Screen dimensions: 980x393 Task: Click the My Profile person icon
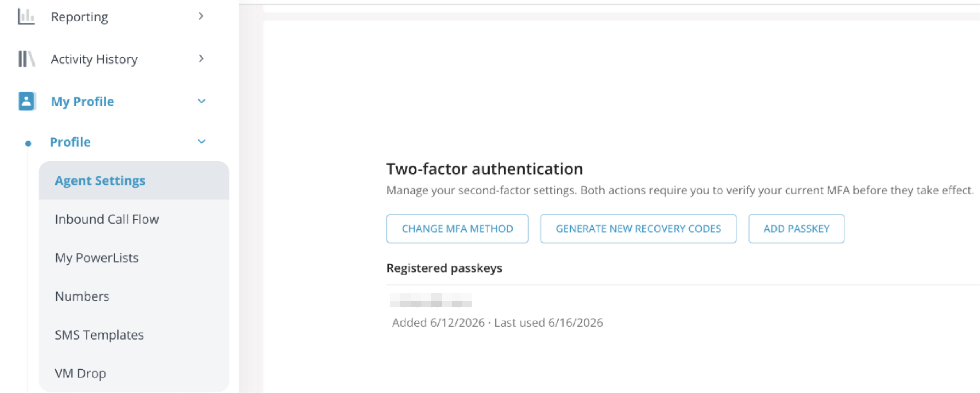tap(27, 101)
